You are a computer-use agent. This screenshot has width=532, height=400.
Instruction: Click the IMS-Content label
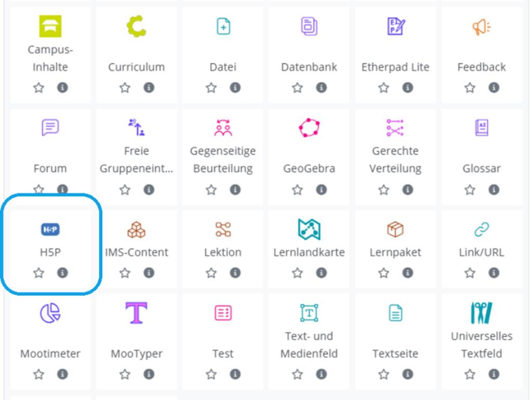[137, 252]
